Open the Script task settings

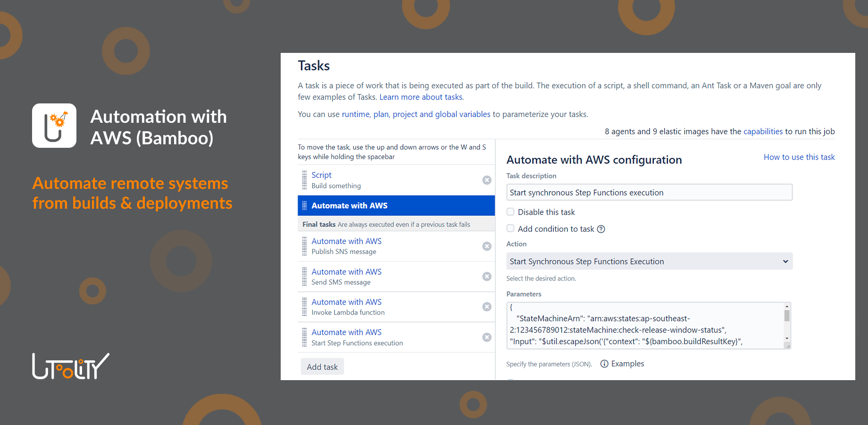pos(321,175)
